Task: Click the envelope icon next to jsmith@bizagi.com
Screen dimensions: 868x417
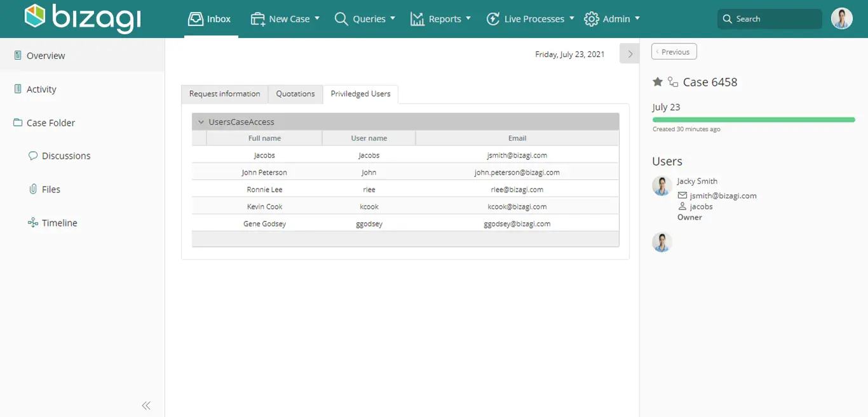Action: click(682, 195)
